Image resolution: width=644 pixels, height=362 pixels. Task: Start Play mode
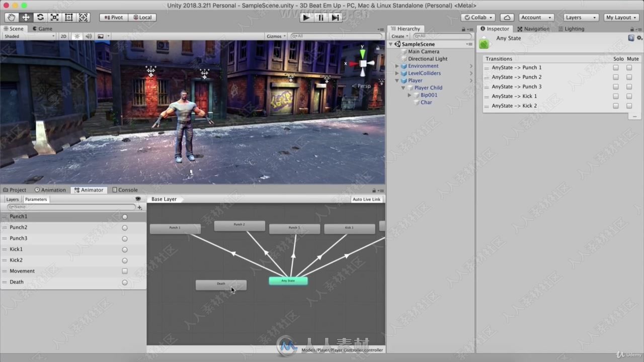306,17
